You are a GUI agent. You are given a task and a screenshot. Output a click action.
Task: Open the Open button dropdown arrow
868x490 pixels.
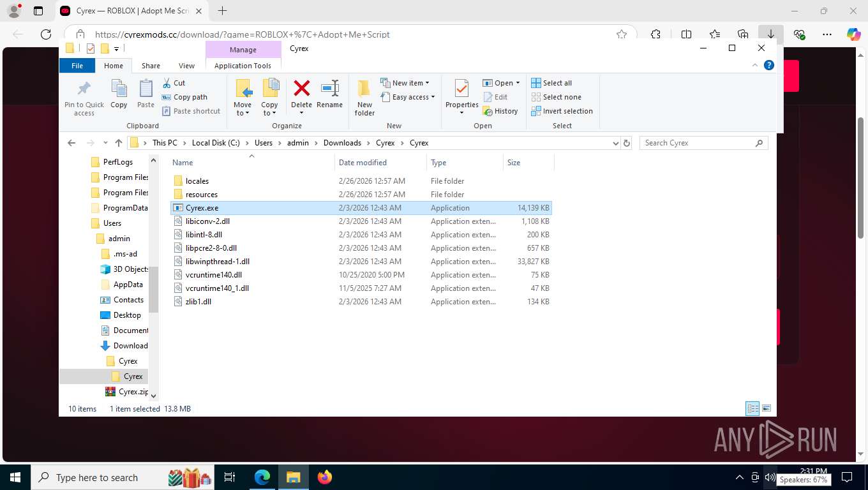coord(518,83)
